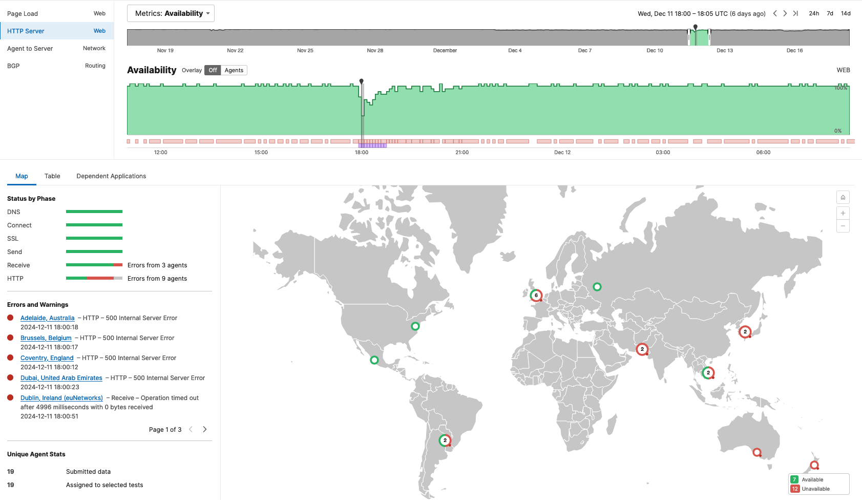Open the Dubai, United Arab Emirates link

pos(61,378)
